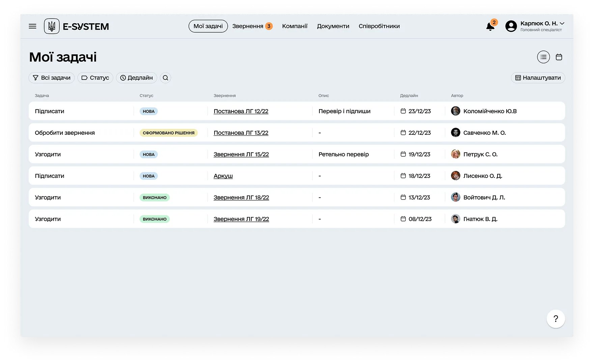Image resolution: width=594 pixels, height=364 pixels.
Task: Click the Опис column header
Action: 323,96
